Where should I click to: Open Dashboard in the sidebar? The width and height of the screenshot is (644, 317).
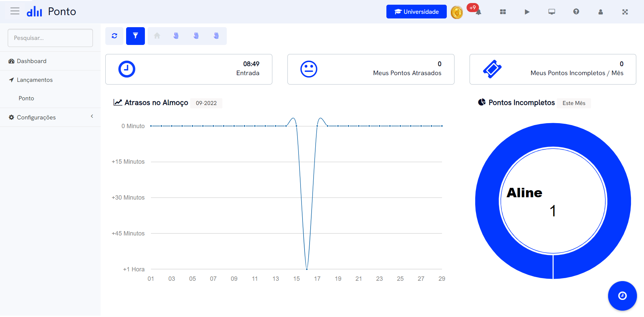[50, 61]
